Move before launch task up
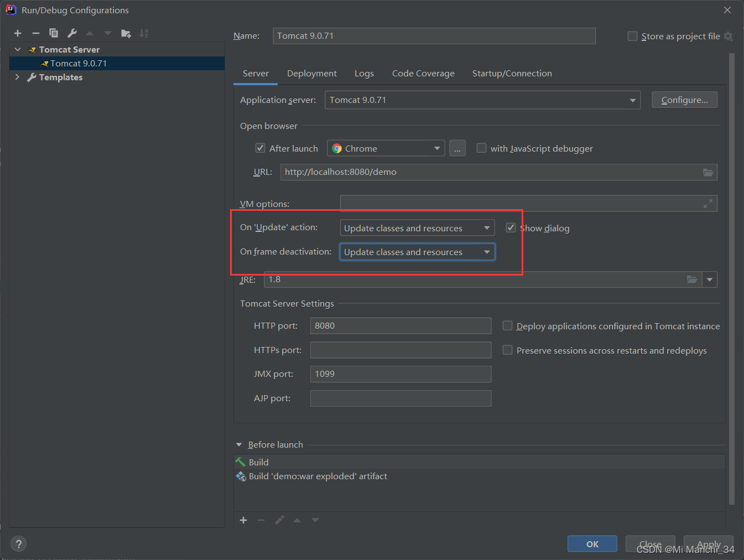 click(297, 520)
